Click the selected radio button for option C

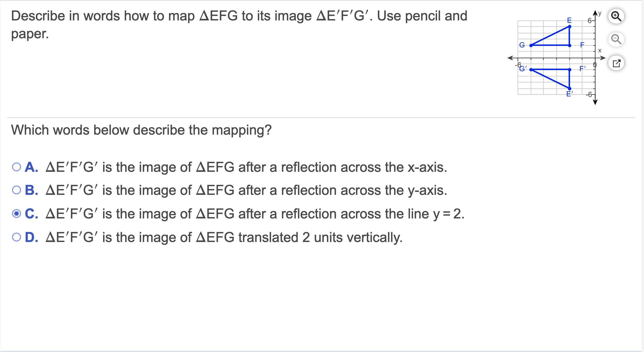click(x=16, y=214)
